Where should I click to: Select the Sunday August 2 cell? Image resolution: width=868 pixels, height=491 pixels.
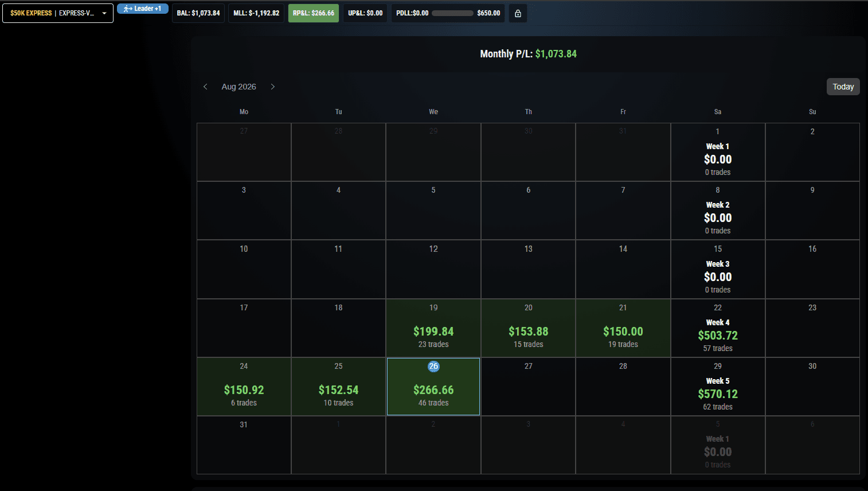pos(812,152)
